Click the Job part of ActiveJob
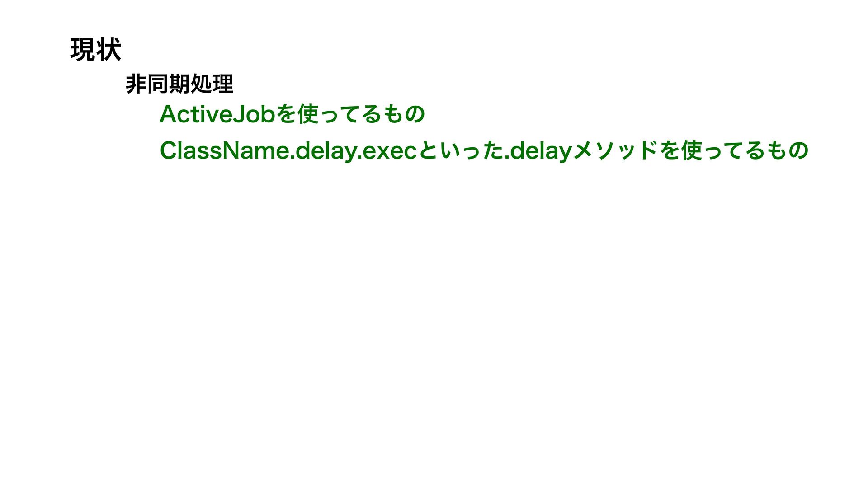Screen dimensions: 868x488 click(x=254, y=114)
